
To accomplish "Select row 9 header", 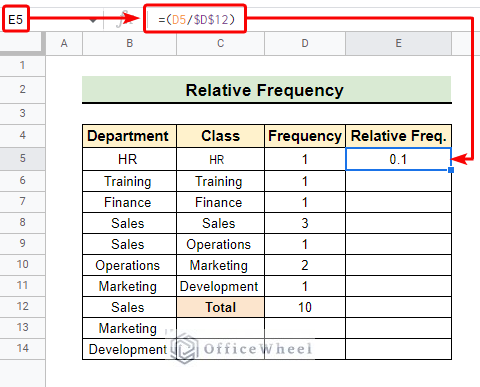I will (22, 244).
